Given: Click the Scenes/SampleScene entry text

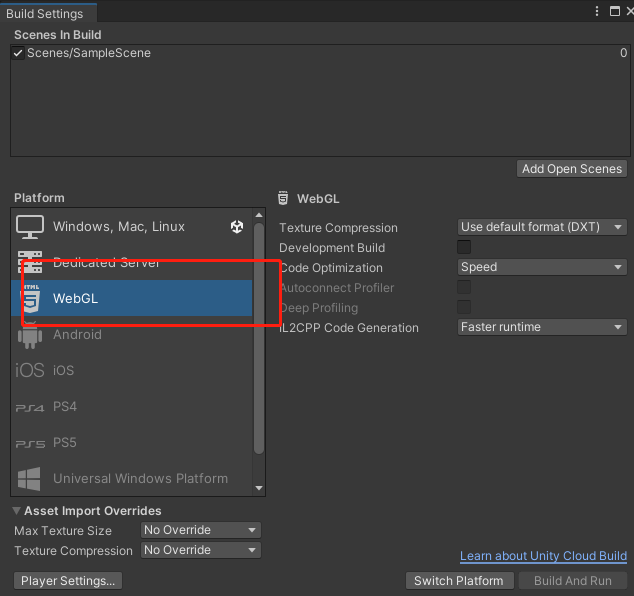Looking at the screenshot, I should [89, 53].
